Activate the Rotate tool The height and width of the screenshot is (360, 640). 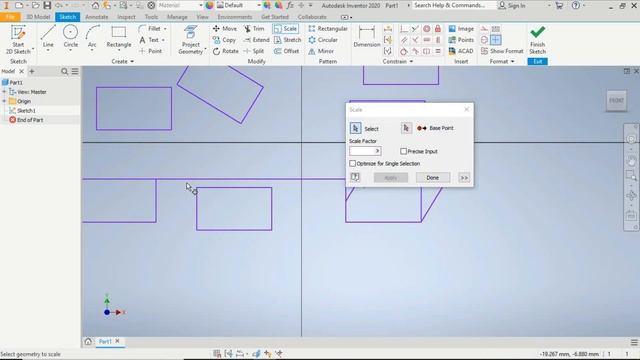pyautogui.click(x=225, y=51)
